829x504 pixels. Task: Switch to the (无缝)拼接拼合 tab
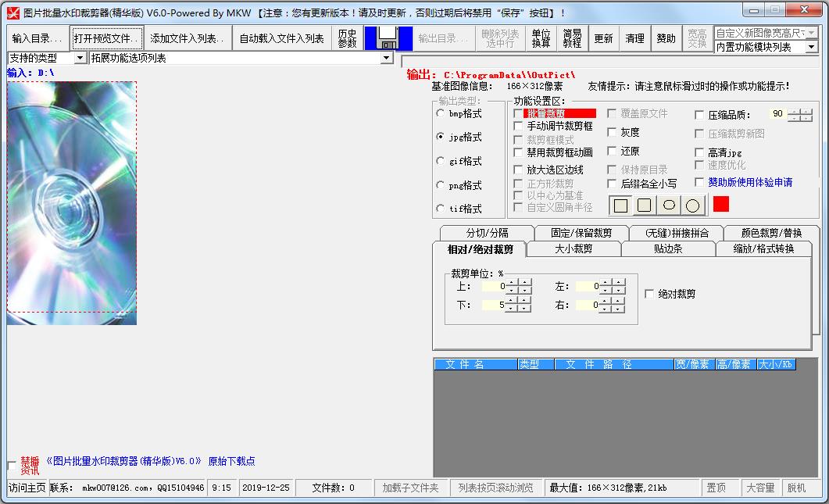click(677, 233)
